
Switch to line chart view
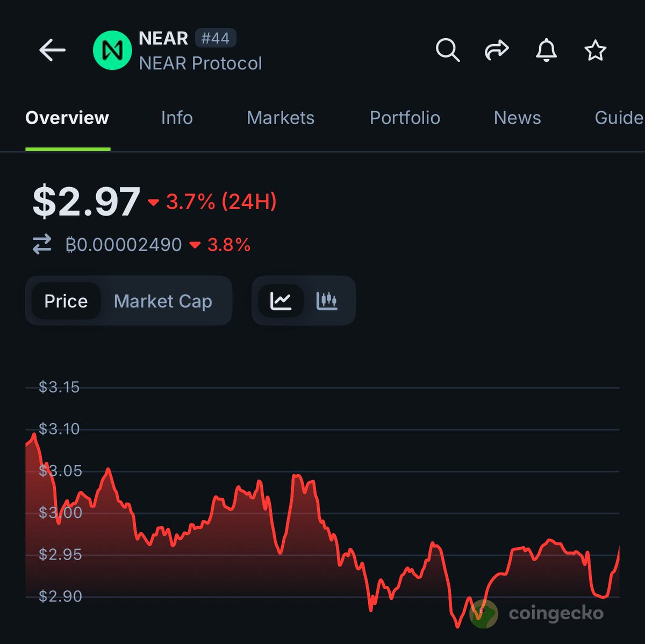click(281, 300)
